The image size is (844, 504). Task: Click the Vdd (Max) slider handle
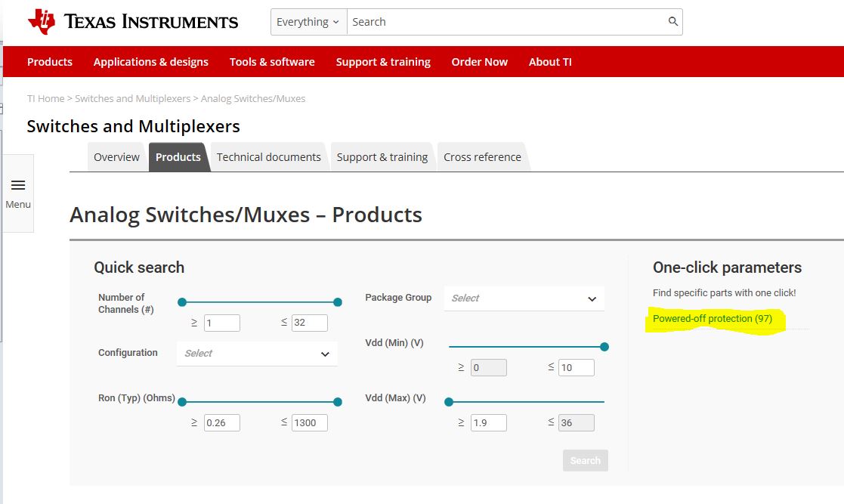[449, 402]
